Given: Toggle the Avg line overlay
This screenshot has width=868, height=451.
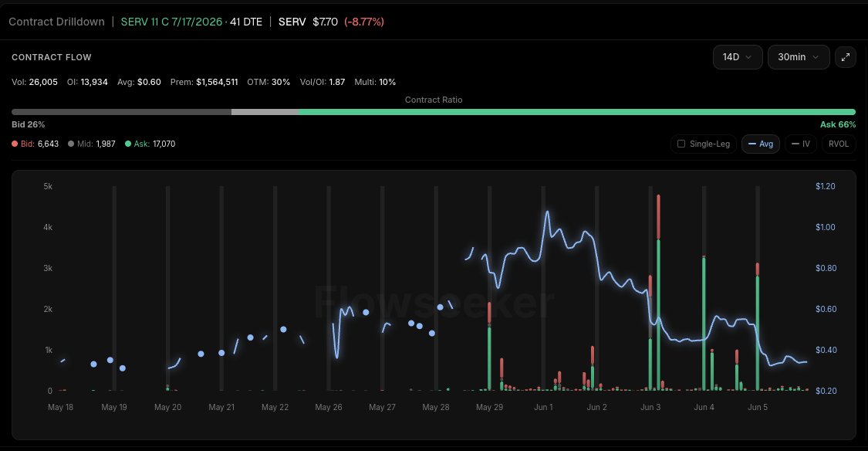Looking at the screenshot, I should [761, 144].
